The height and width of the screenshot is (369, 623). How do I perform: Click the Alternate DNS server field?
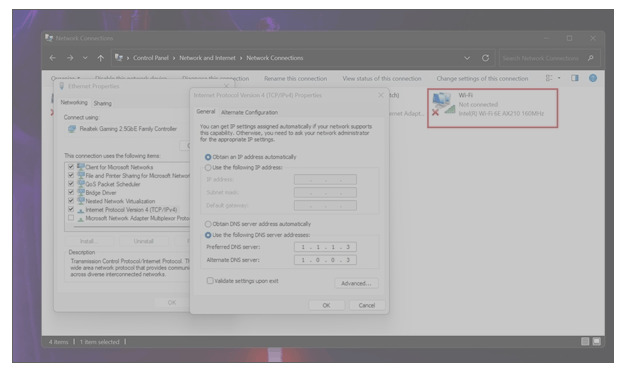click(x=325, y=260)
